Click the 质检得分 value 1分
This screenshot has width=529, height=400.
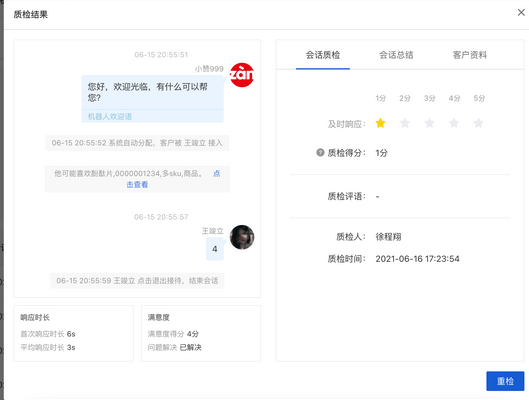[382, 153]
